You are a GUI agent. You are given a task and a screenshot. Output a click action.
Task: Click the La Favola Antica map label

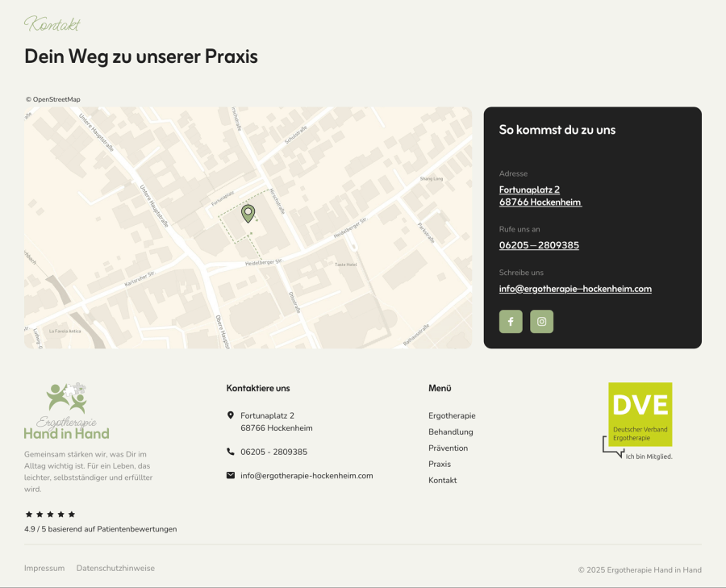click(65, 331)
